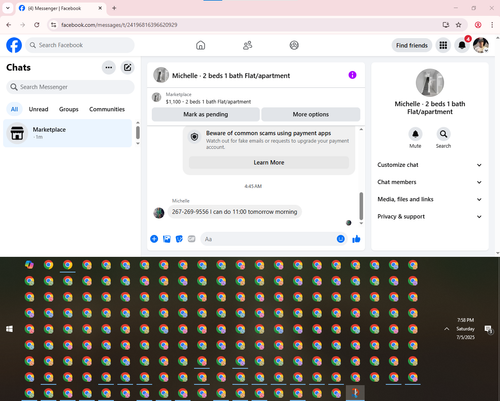Go to the Home feed icon

click(200, 45)
